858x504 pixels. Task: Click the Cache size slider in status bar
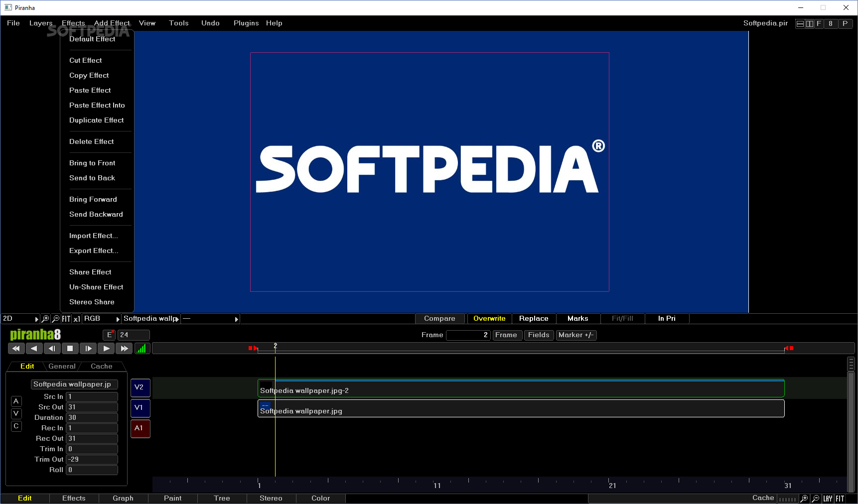[787, 499]
